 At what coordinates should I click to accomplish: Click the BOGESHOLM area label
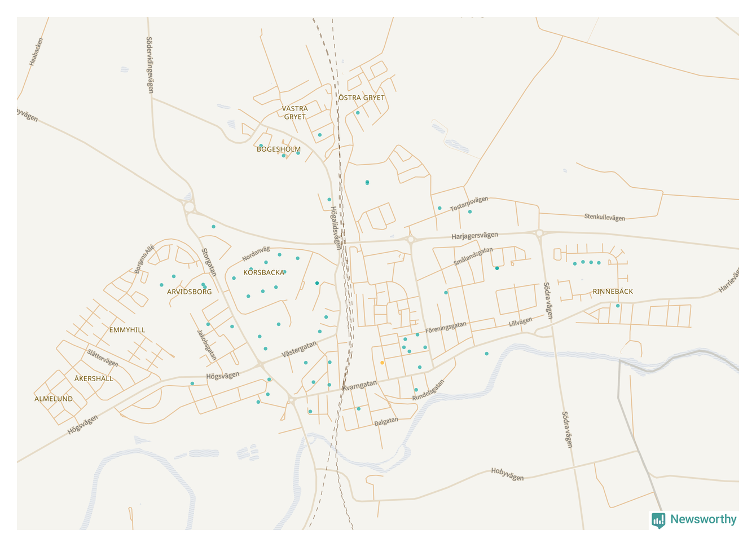pos(279,149)
